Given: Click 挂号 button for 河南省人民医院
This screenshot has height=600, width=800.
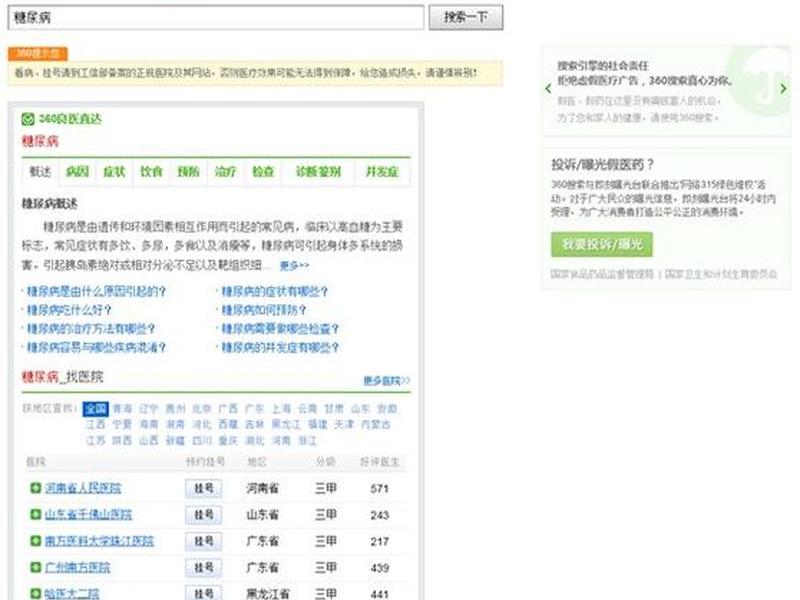Looking at the screenshot, I should tap(204, 489).
